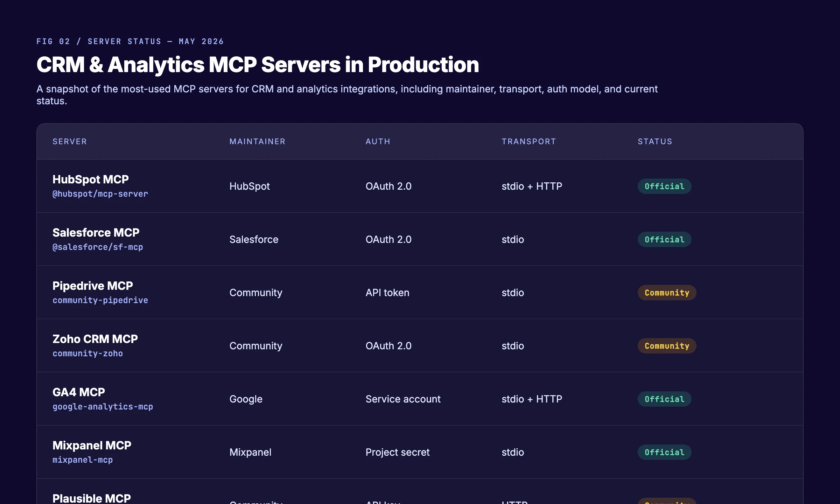Click OAuth 2.0 in the HubSpot MCP row
This screenshot has height=504, width=840.
(x=388, y=186)
